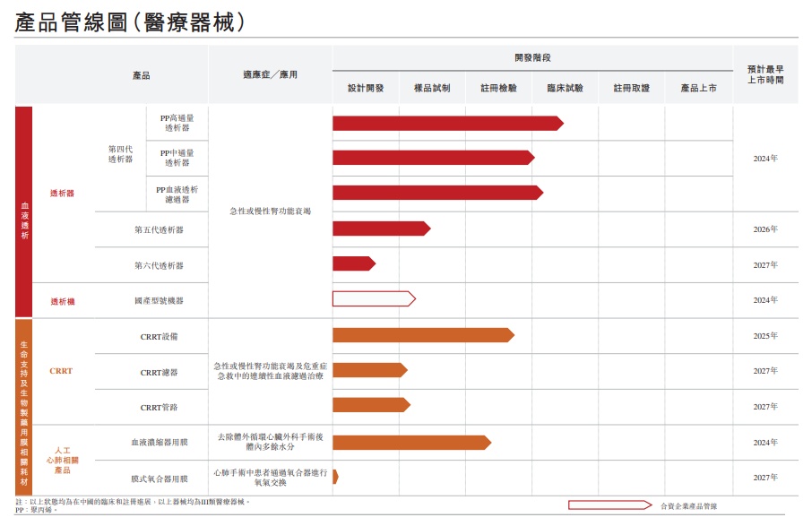Click the CRRT濾器 orange progress arrow
Image resolution: width=812 pixels, height=526 pixels.
(x=370, y=370)
